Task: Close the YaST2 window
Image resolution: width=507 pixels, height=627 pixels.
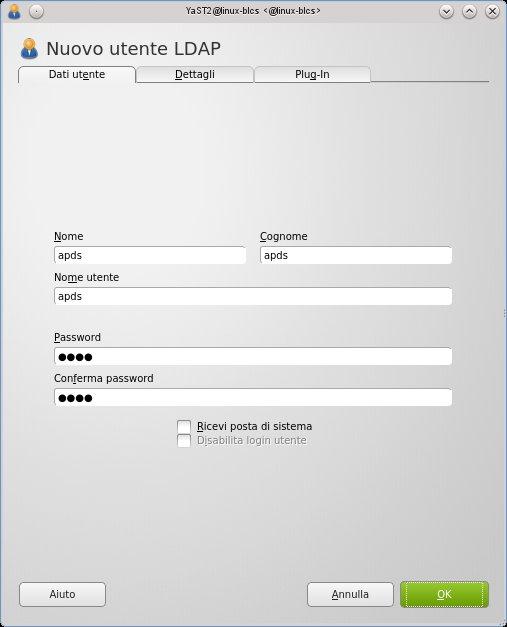Action: 492,12
